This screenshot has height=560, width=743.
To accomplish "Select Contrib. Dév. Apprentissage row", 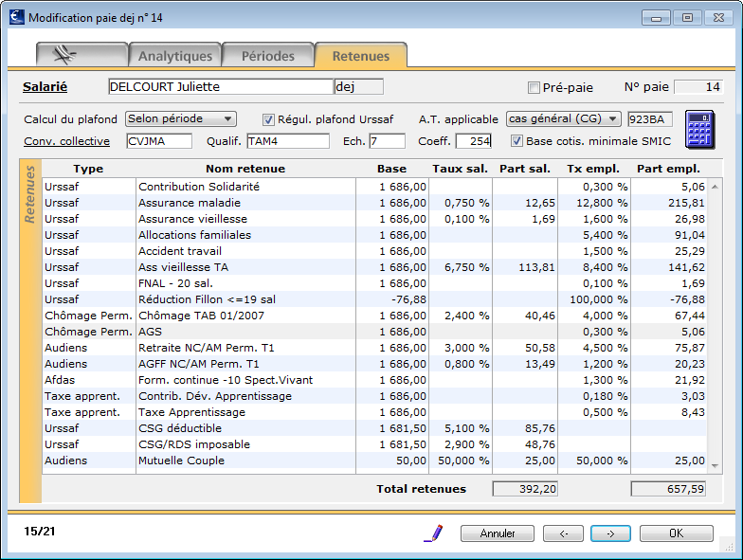I will click(x=374, y=396).
